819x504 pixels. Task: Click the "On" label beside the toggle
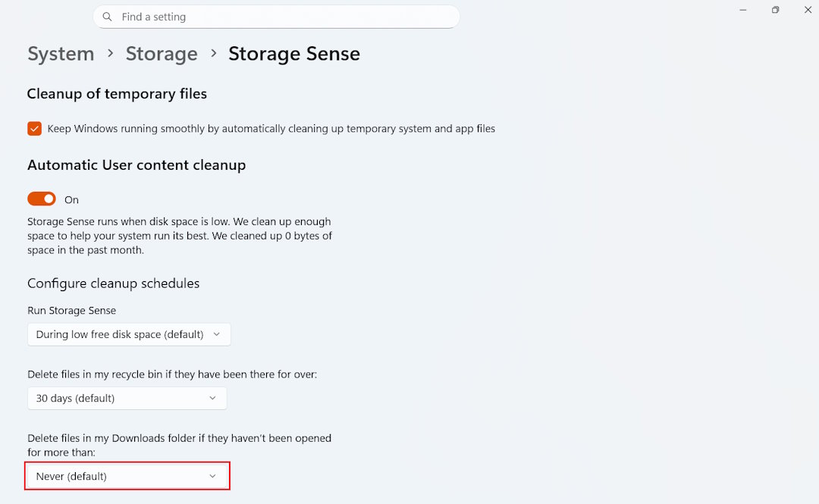coord(71,200)
